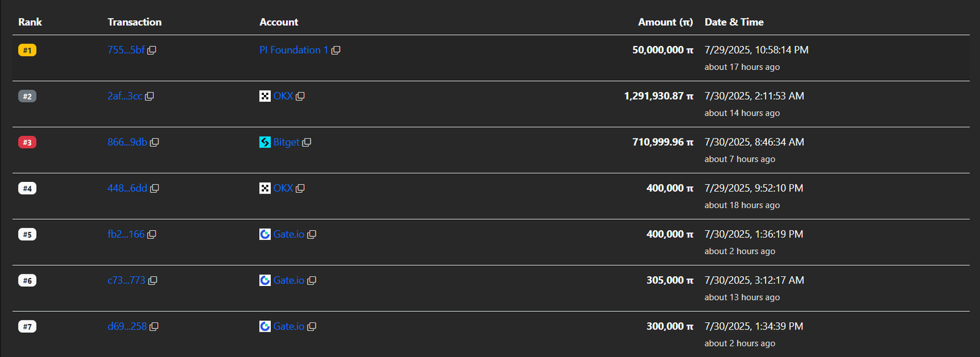Click the Rank column header
Viewport: 980px width, 357px height.
click(30, 22)
